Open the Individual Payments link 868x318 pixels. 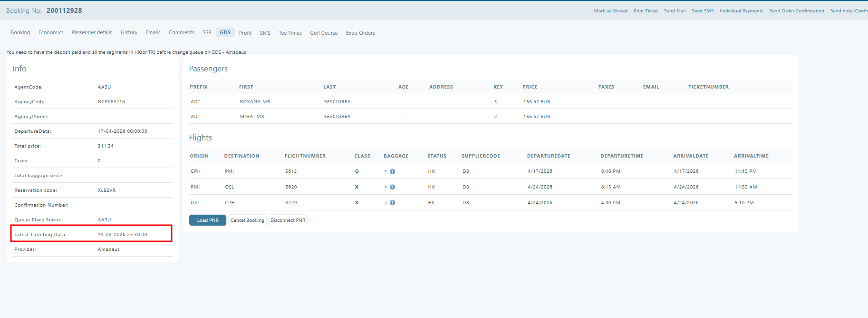pyautogui.click(x=741, y=11)
